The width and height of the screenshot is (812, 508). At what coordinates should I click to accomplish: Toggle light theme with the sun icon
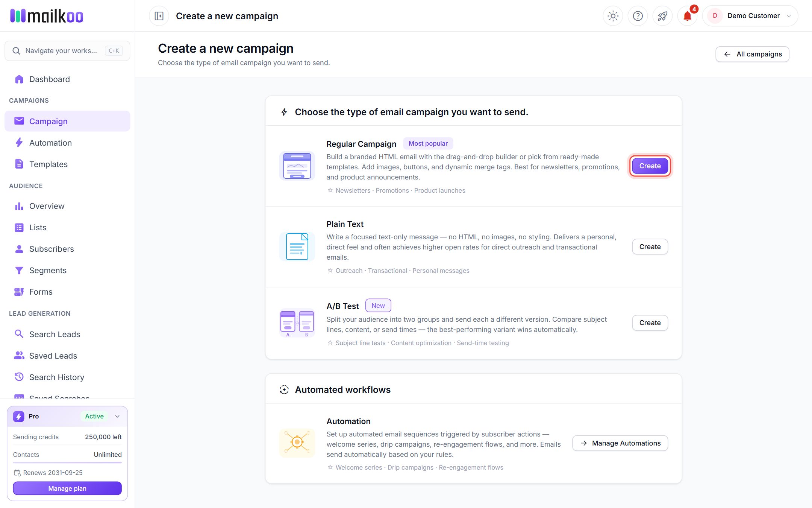coord(613,16)
